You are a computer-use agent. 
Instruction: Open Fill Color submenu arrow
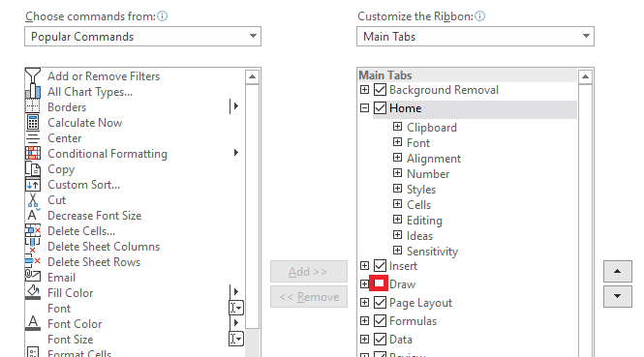(x=235, y=292)
